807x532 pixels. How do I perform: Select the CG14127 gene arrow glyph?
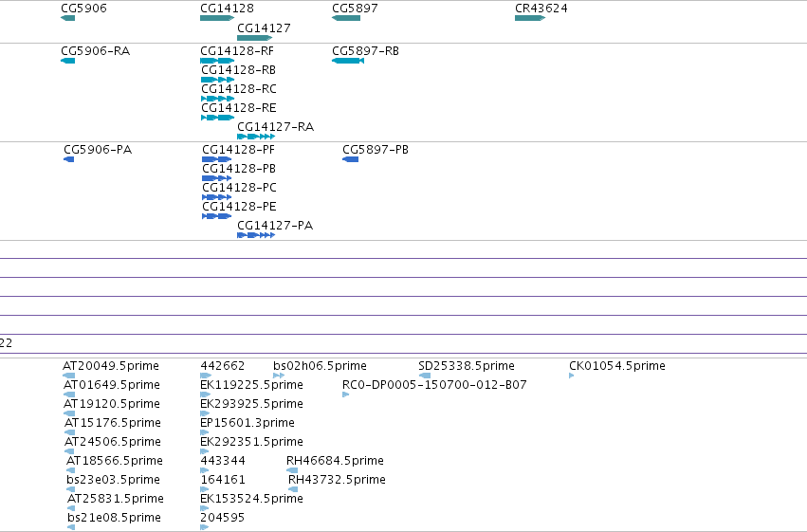(x=255, y=38)
